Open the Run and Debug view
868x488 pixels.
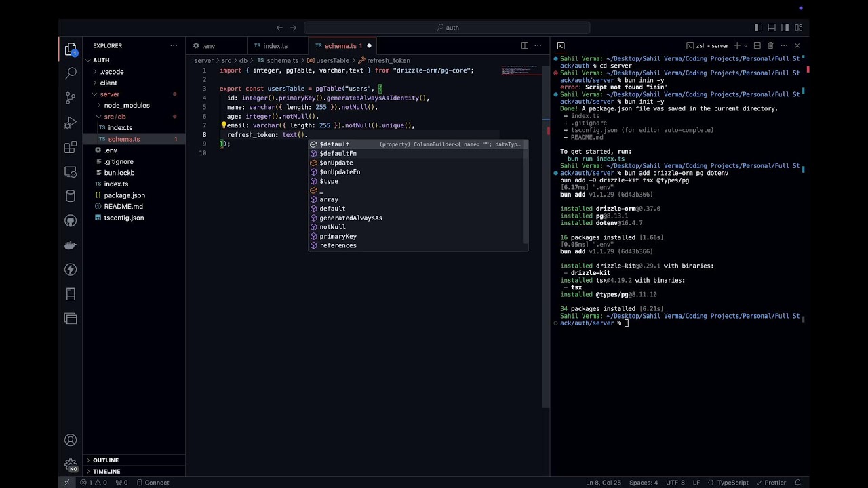pyautogui.click(x=71, y=123)
